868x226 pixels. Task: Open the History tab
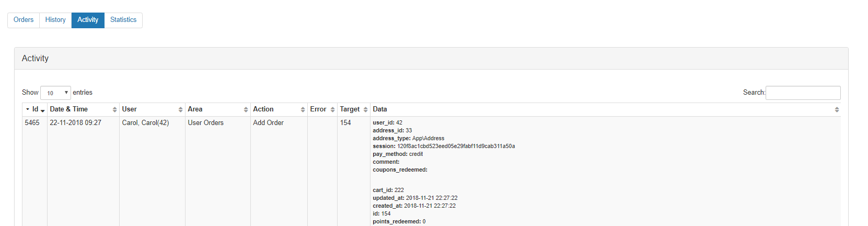point(55,20)
